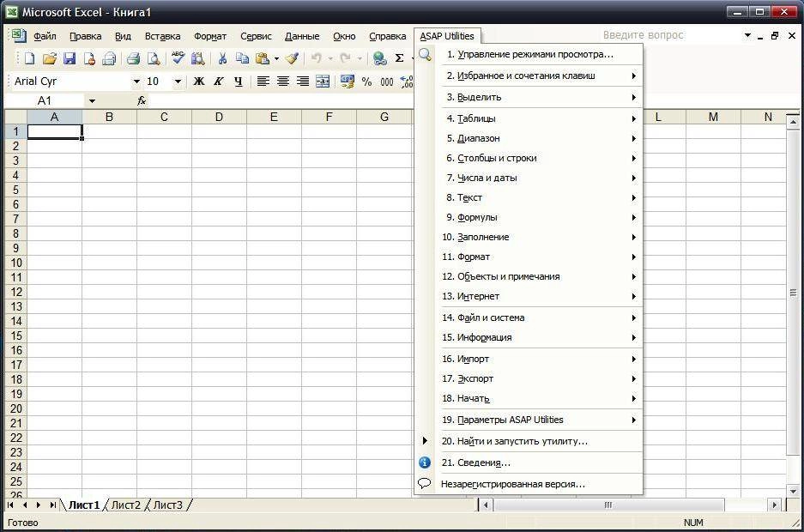The height and width of the screenshot is (532, 804).
Task: Open the Правка menu
Action: (x=86, y=36)
